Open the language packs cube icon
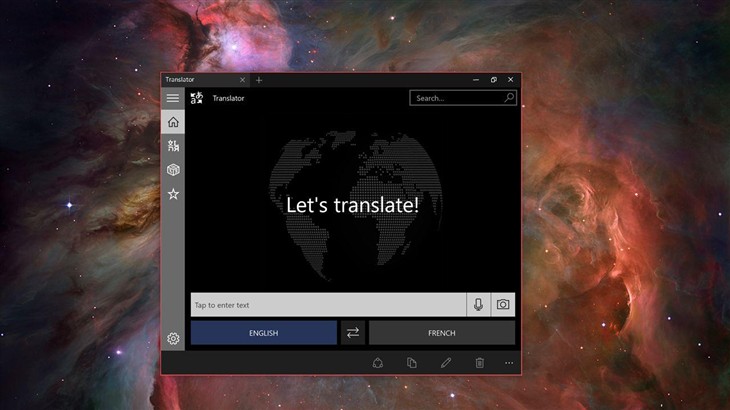Viewport: 730px width, 410px height. (173, 170)
